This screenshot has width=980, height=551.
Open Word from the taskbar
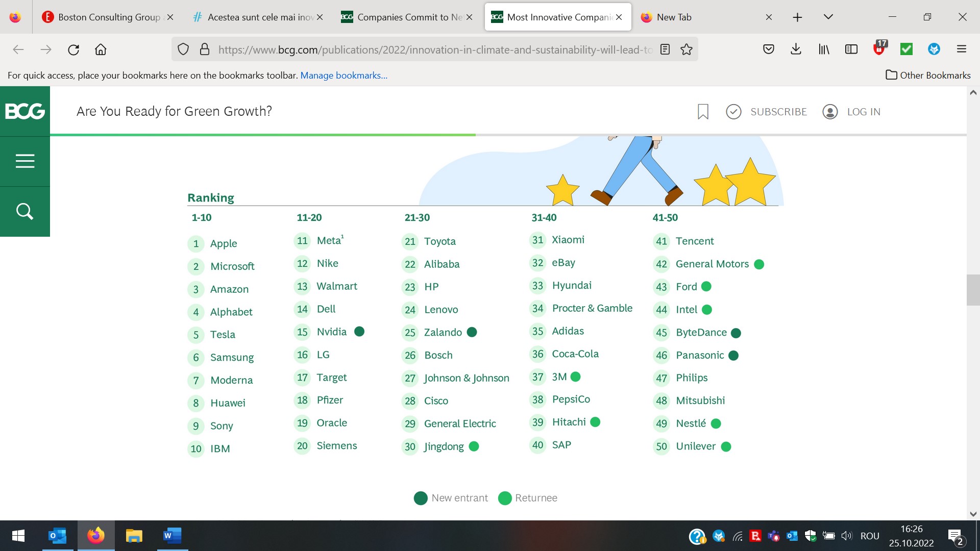pyautogui.click(x=172, y=536)
